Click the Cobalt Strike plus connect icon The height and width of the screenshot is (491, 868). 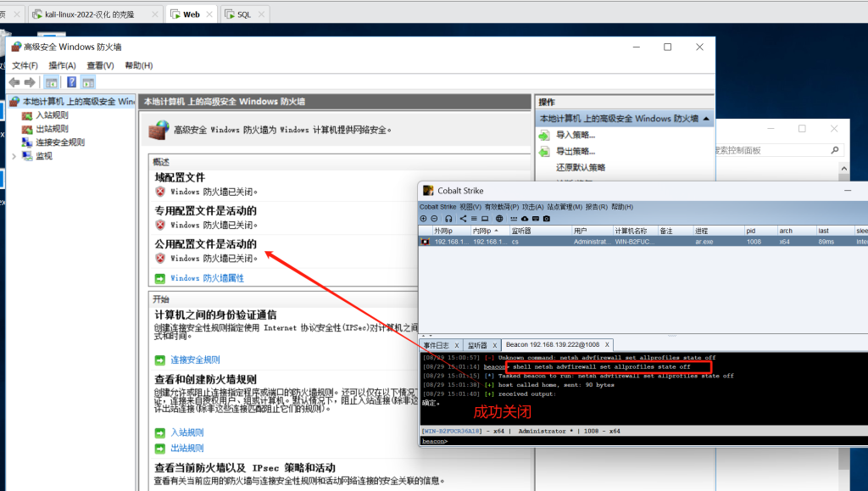[424, 219]
